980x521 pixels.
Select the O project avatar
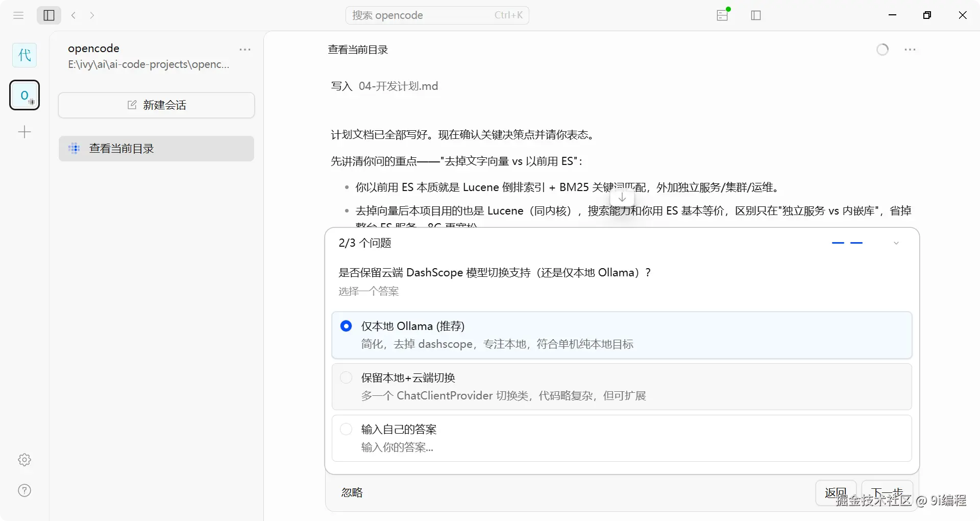24,95
